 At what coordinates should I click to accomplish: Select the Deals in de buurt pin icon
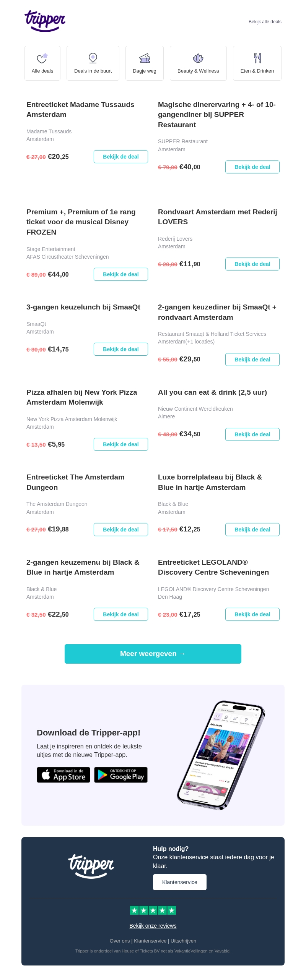coord(93,58)
